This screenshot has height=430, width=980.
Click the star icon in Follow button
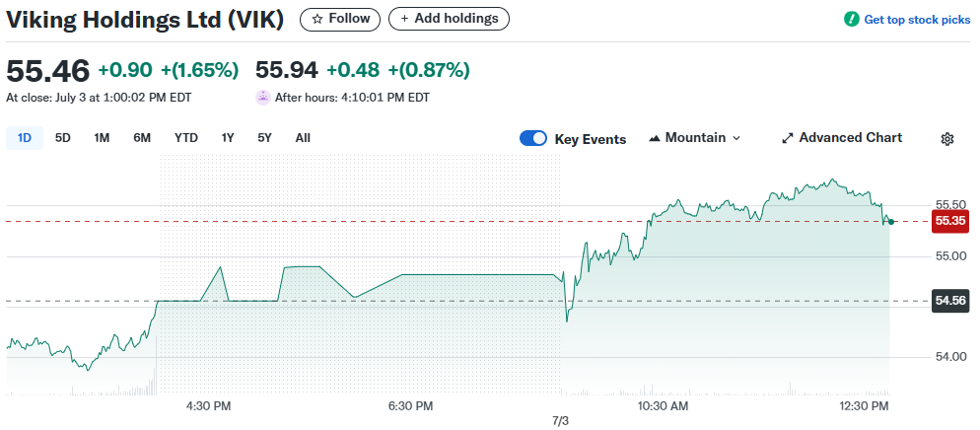(317, 19)
